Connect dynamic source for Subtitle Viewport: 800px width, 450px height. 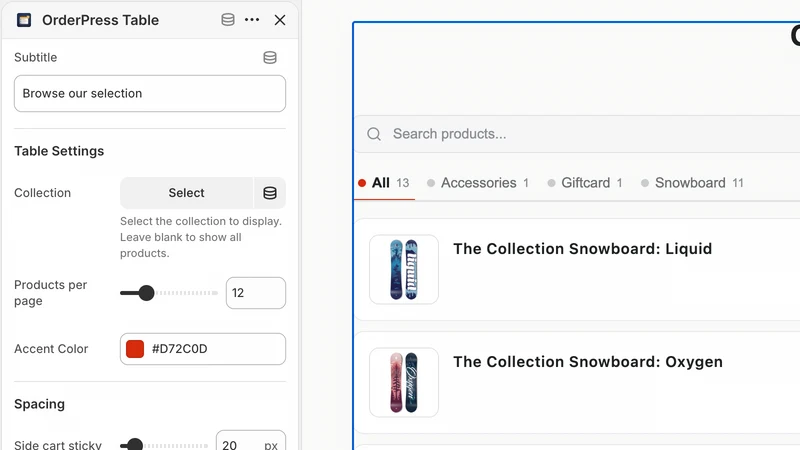tap(270, 58)
